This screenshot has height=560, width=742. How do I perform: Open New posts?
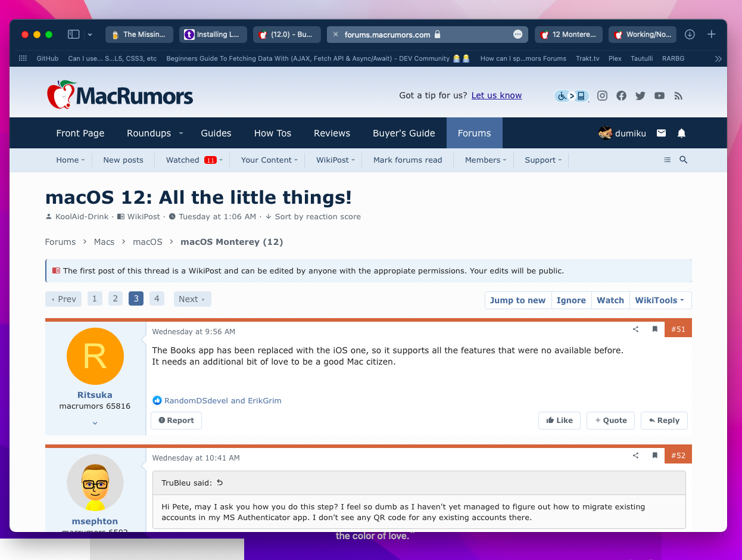pos(123,160)
